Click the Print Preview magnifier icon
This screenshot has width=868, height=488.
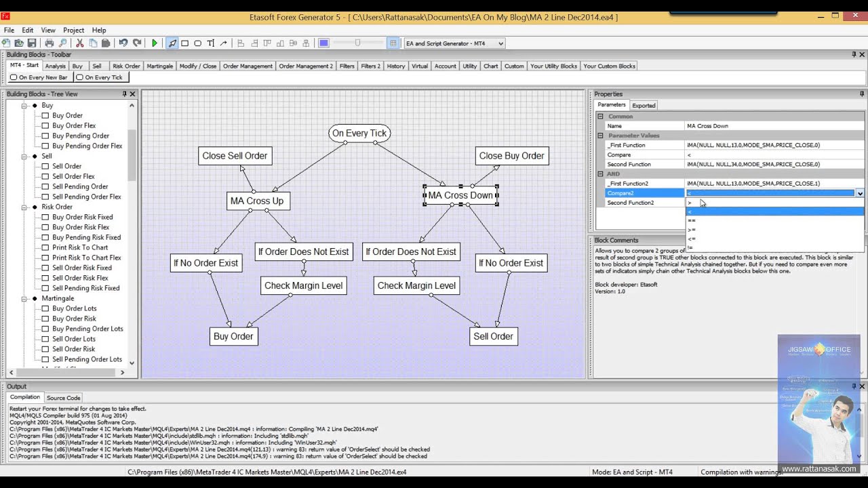coord(62,43)
